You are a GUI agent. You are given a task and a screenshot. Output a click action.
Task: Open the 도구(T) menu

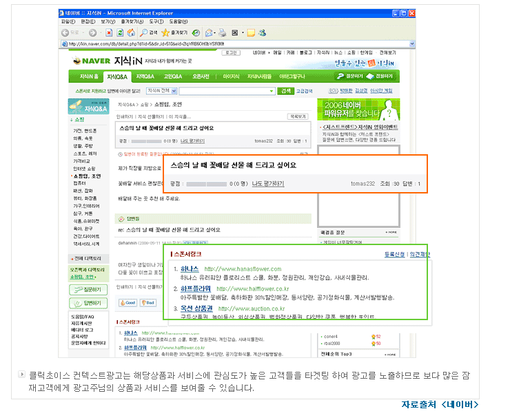[x=156, y=21]
